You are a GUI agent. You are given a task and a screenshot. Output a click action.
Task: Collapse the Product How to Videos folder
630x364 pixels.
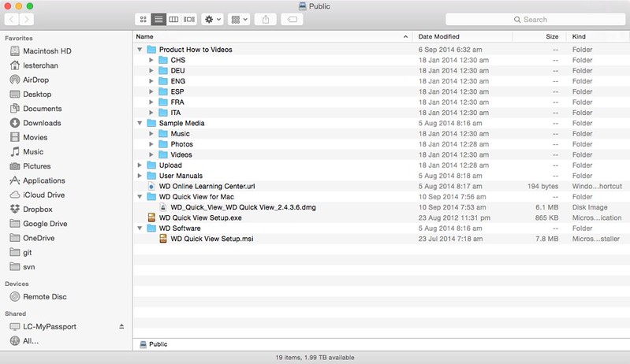(140, 50)
